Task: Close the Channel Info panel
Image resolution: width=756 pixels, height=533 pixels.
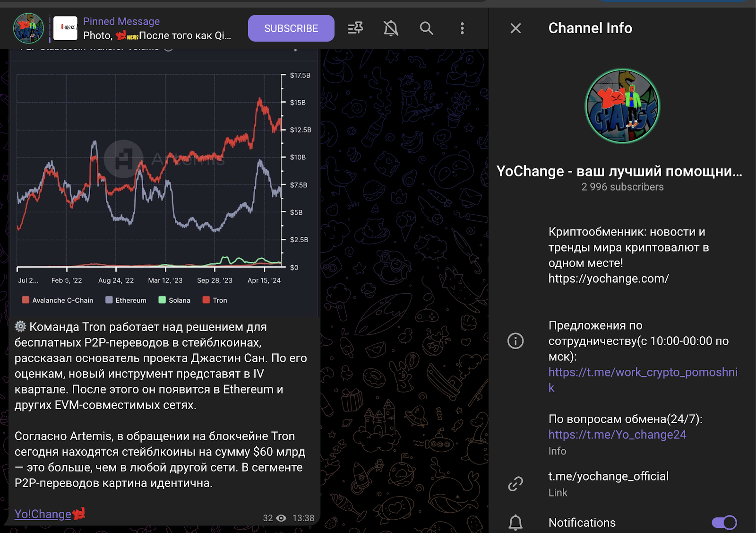Action: click(x=515, y=28)
